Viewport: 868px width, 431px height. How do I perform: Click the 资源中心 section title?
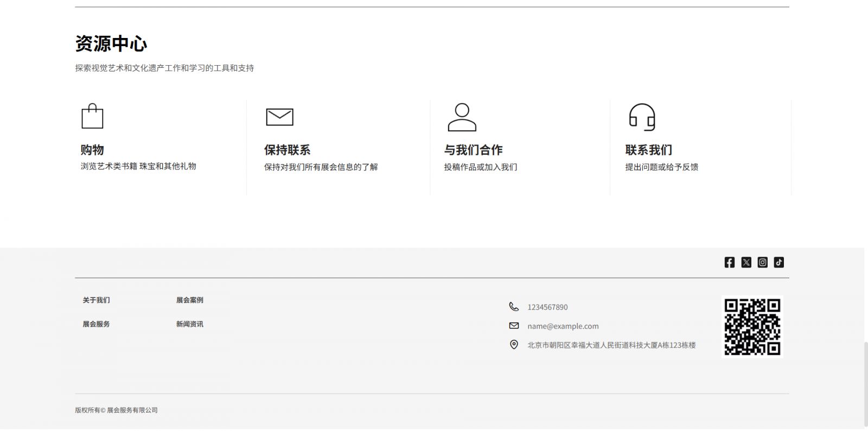point(111,44)
